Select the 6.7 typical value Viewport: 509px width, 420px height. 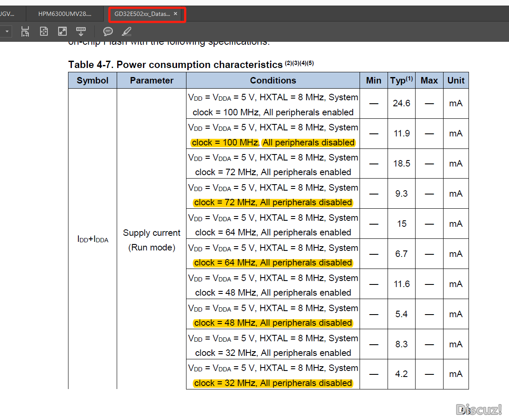[x=401, y=253]
